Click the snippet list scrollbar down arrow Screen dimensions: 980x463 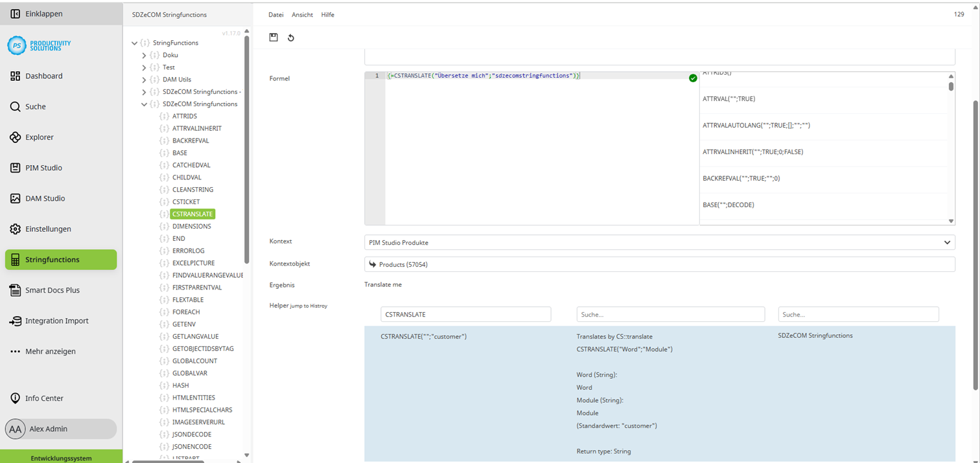[951, 221]
